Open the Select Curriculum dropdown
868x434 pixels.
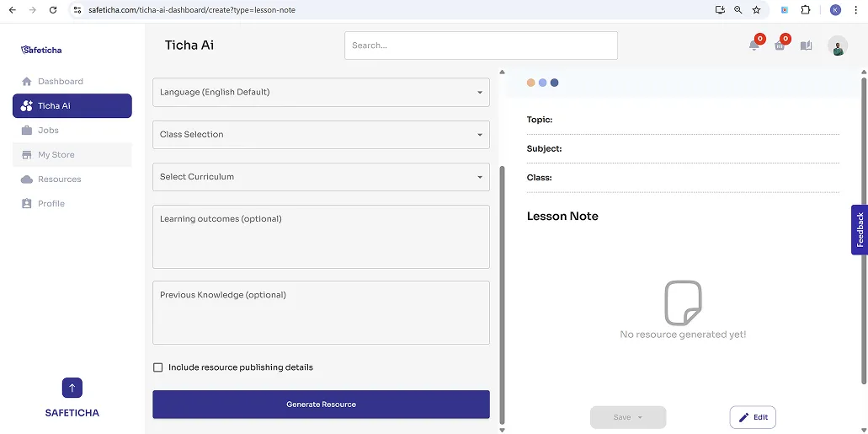coord(321,177)
